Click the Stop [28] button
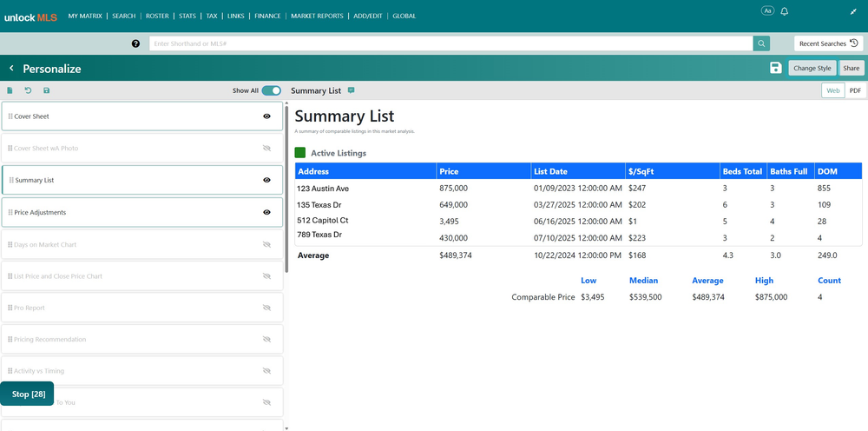 click(x=27, y=394)
